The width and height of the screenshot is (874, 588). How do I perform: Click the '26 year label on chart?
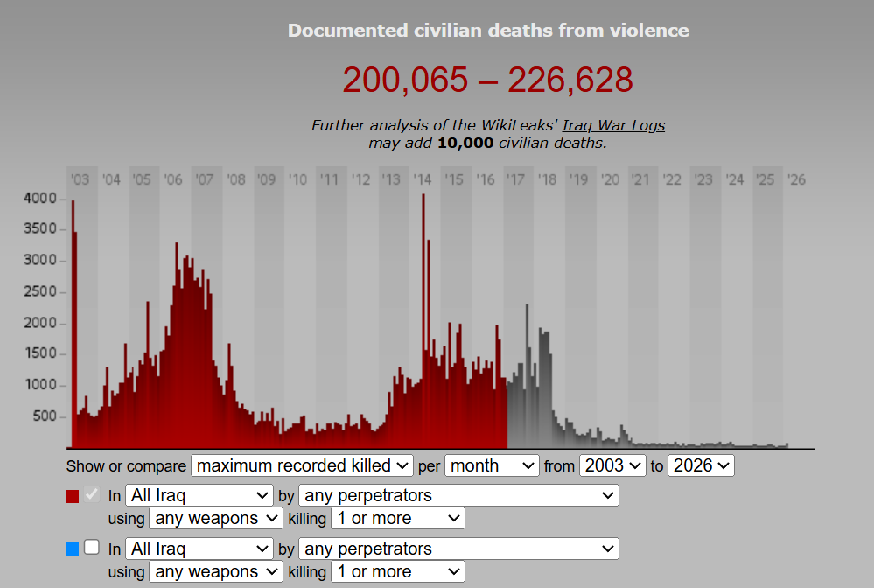coord(796,179)
